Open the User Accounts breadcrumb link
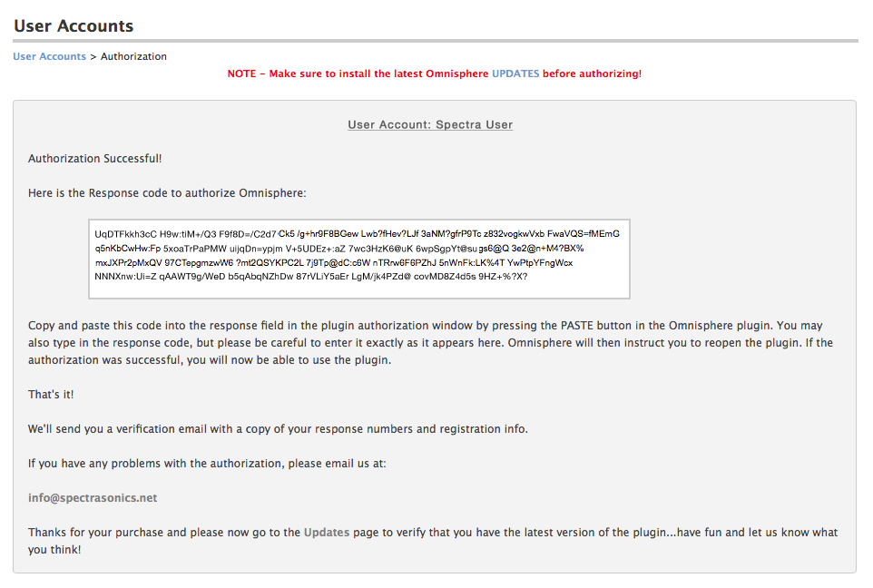 click(50, 56)
